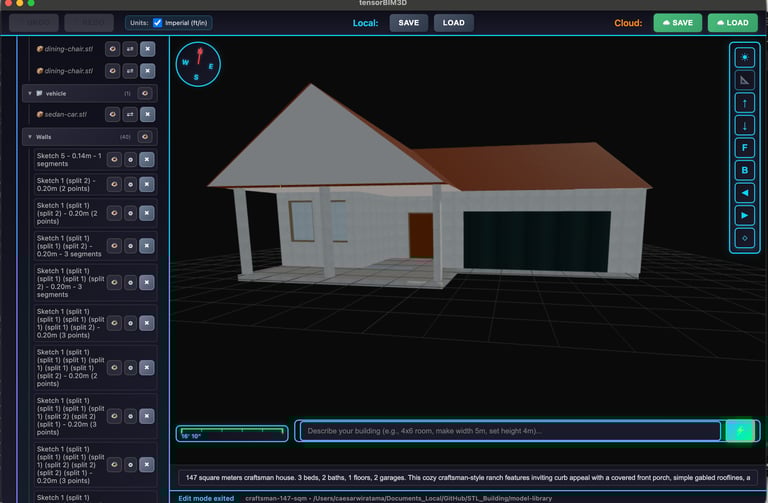The width and height of the screenshot is (768, 503).
Task: Toggle visibility of second dining-chair.stl
Action: (x=113, y=71)
